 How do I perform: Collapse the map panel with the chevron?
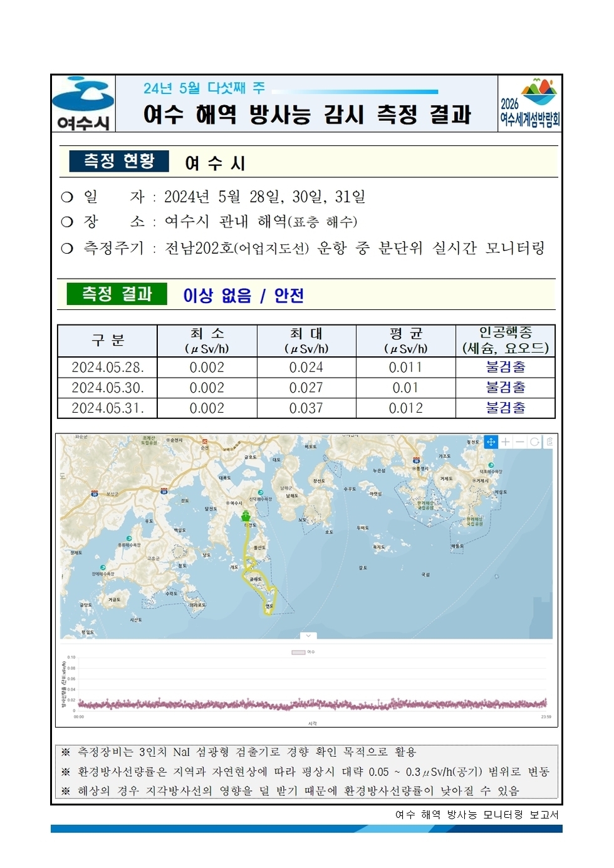[x=307, y=636]
